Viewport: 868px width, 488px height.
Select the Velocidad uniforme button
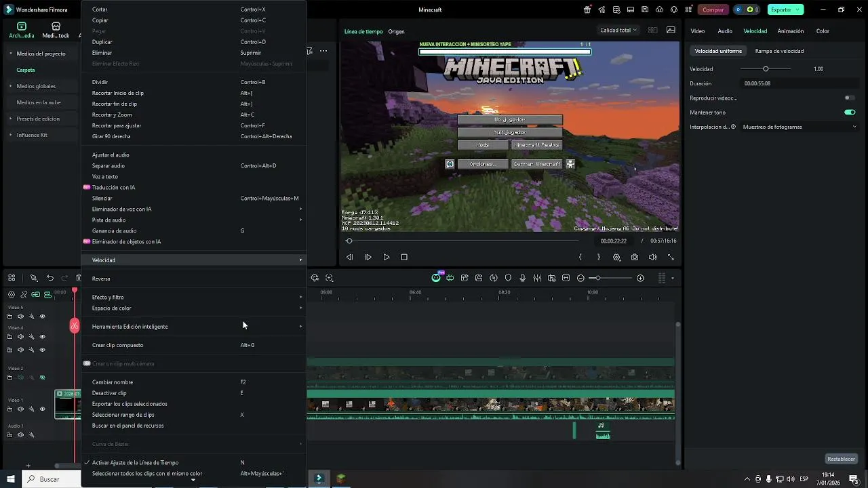tap(718, 51)
